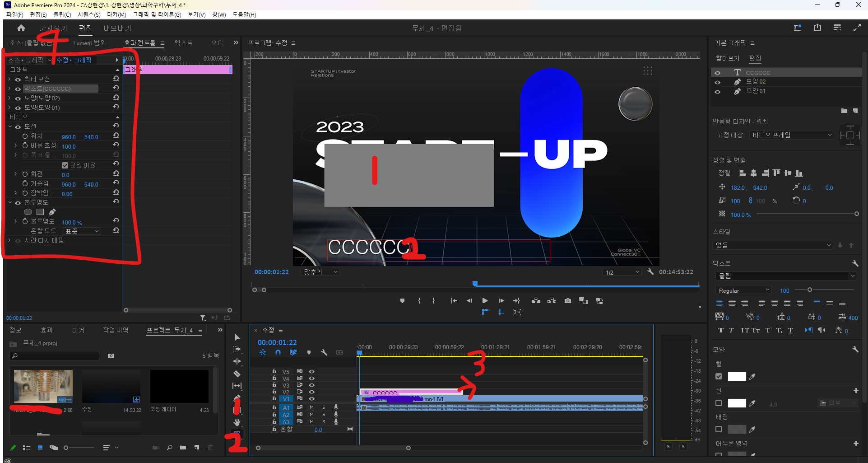Select the Selection arrow tool
This screenshot has width=868, height=463.
pos(237,337)
